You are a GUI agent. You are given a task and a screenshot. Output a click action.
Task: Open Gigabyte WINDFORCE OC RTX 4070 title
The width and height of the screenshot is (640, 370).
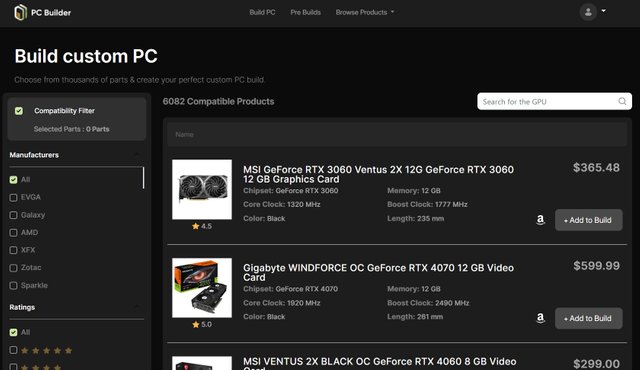click(378, 273)
